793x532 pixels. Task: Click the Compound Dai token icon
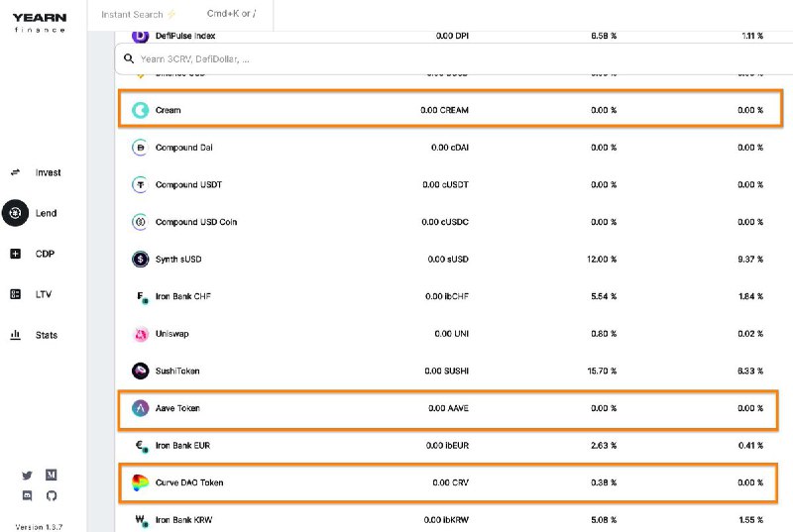point(140,147)
